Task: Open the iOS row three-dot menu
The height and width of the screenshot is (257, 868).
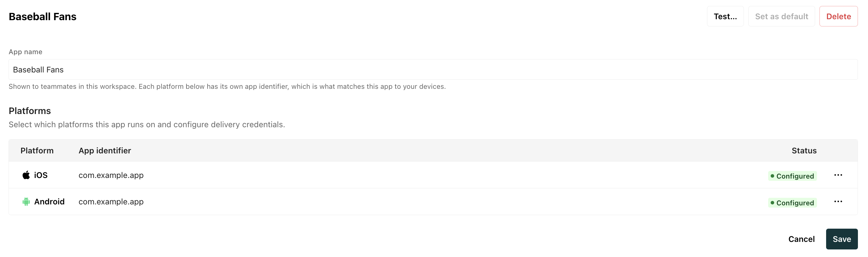Action: (x=838, y=175)
